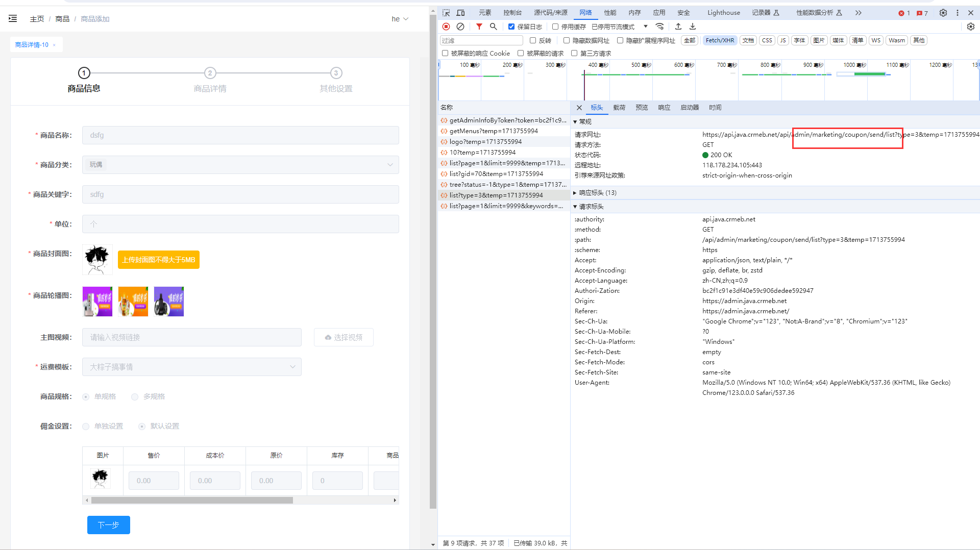This screenshot has width=980, height=550.
Task: Click the network 过滤 filter input
Action: pos(481,40)
